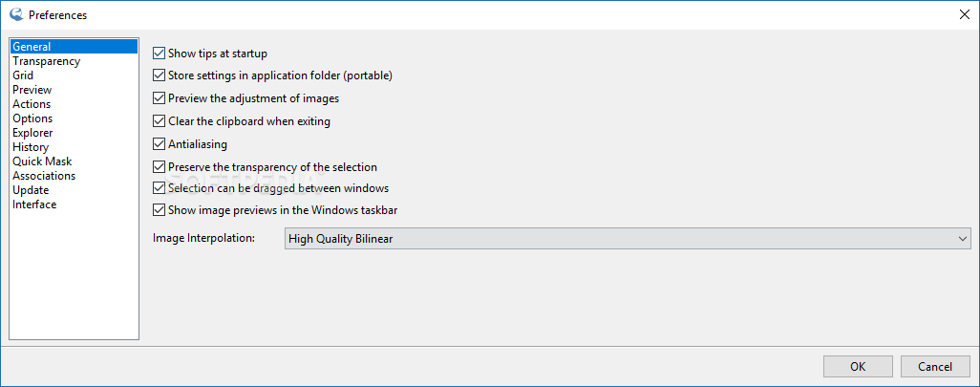This screenshot has width=980, height=387.
Task: Switch to the Grid preferences
Action: coord(74,75)
